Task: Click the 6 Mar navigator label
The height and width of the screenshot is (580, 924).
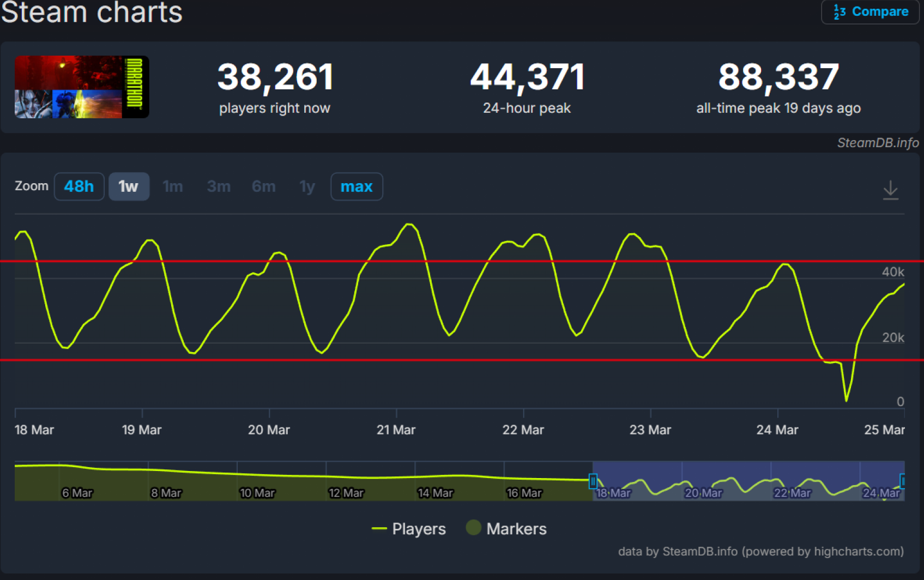Action: click(77, 493)
